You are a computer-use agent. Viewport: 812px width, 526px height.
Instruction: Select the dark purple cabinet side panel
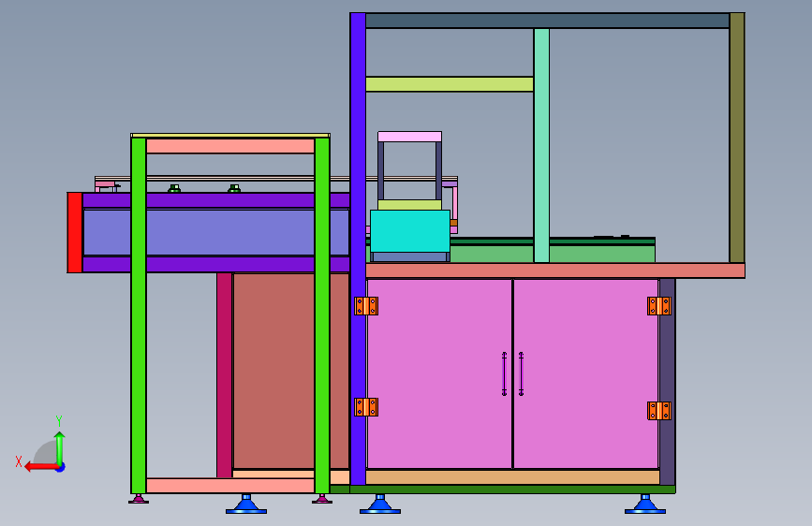[x=667, y=382]
